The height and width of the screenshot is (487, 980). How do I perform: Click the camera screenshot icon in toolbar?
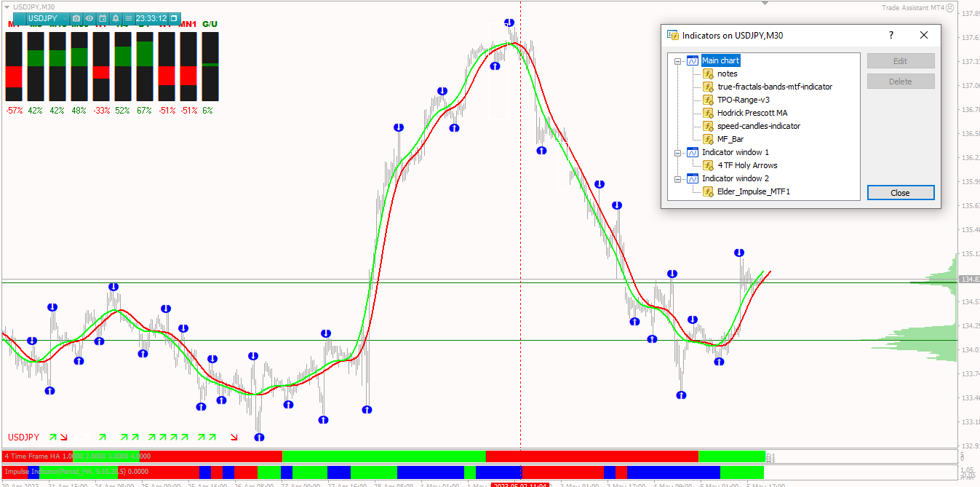76,18
